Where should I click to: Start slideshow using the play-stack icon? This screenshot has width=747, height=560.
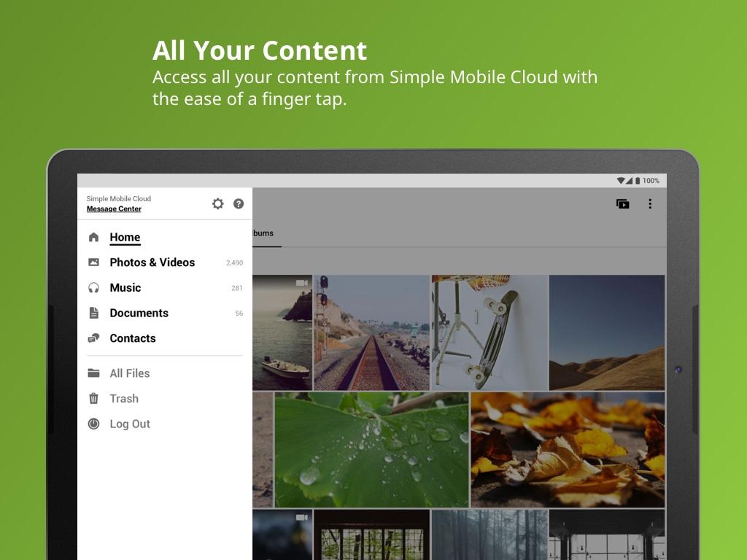[x=623, y=204]
